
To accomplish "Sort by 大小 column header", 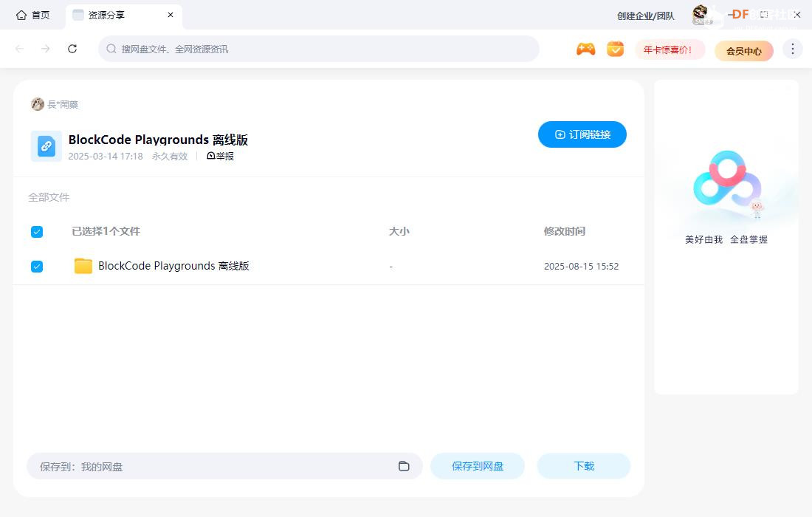I will click(x=399, y=232).
